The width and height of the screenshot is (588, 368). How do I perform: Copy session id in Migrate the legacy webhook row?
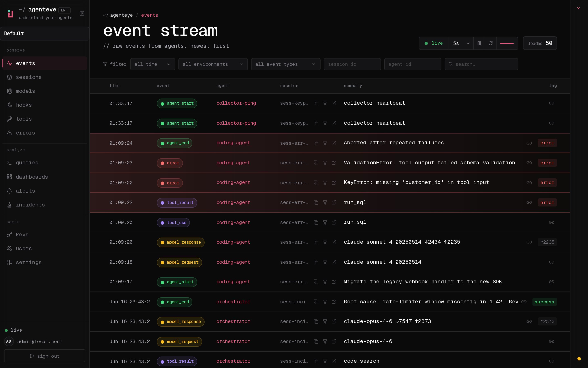(316, 282)
